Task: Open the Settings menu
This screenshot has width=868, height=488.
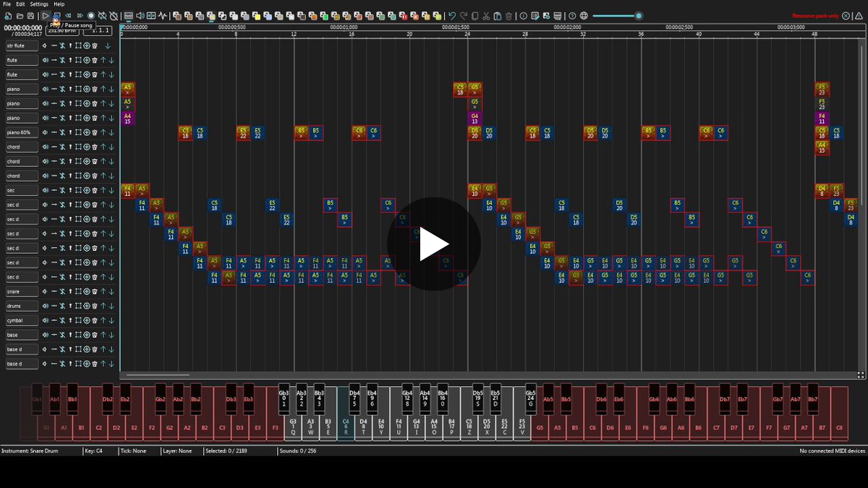Action: [x=39, y=4]
